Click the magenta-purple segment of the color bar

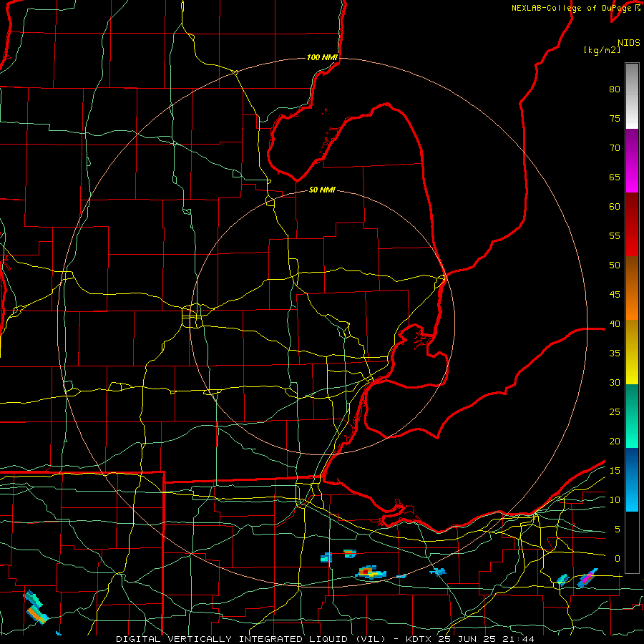click(632, 161)
